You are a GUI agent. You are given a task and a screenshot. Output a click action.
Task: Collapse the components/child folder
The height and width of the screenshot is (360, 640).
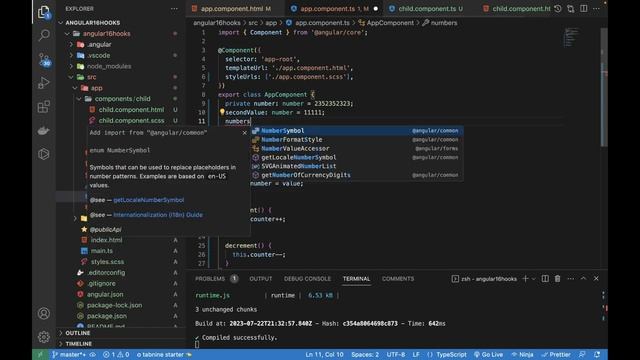click(x=122, y=99)
